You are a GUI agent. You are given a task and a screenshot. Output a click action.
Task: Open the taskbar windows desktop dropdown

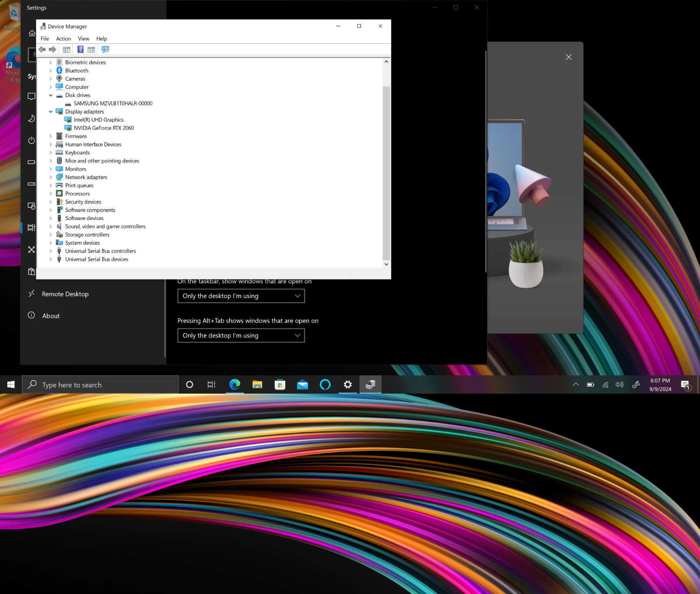241,296
